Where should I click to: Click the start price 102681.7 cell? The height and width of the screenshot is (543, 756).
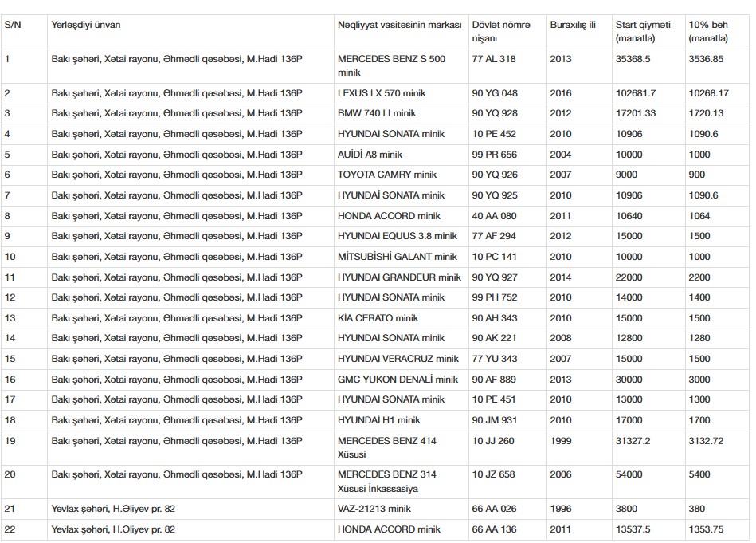tap(635, 93)
